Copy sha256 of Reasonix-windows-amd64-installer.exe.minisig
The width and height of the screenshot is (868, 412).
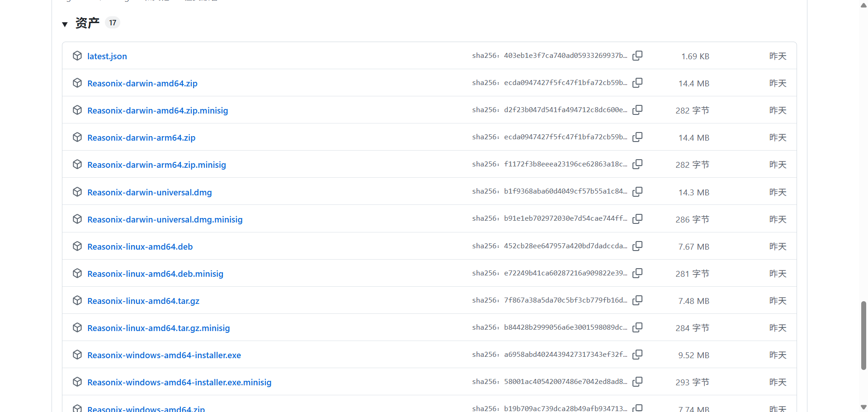click(637, 382)
